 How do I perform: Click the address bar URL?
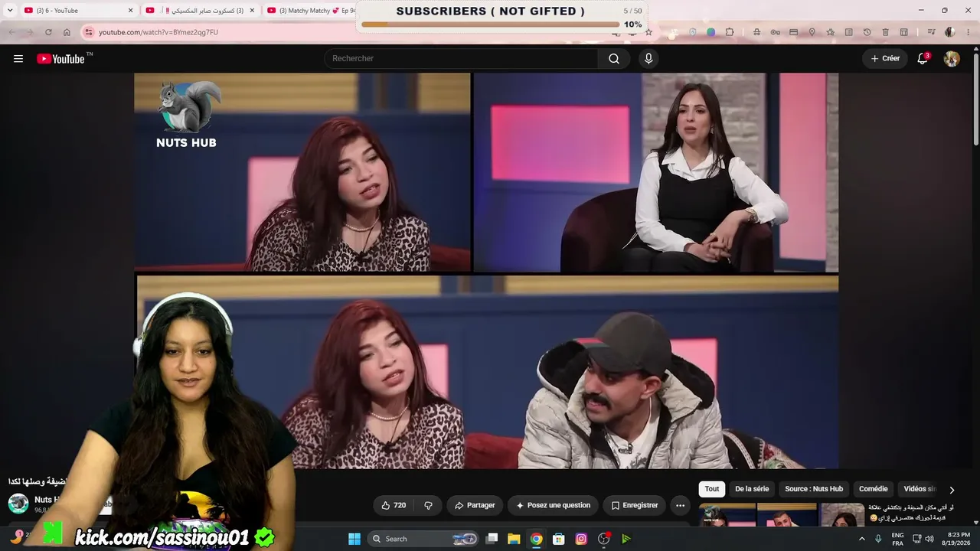pos(158,32)
